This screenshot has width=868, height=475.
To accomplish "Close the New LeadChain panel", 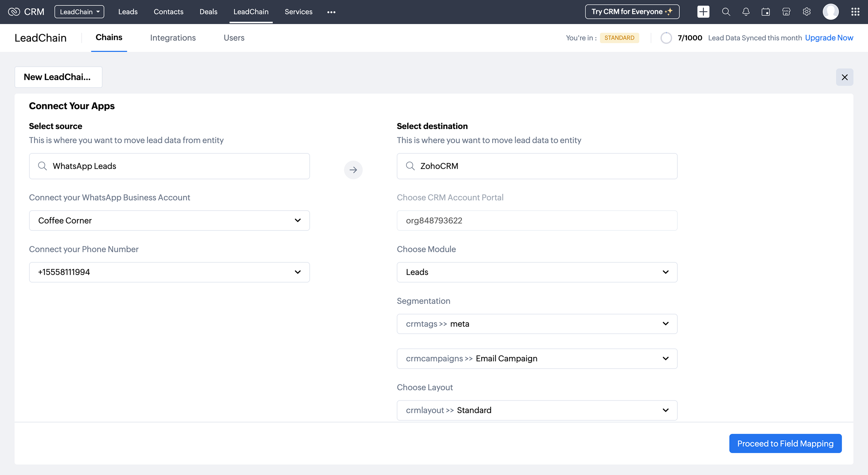I will (x=844, y=77).
